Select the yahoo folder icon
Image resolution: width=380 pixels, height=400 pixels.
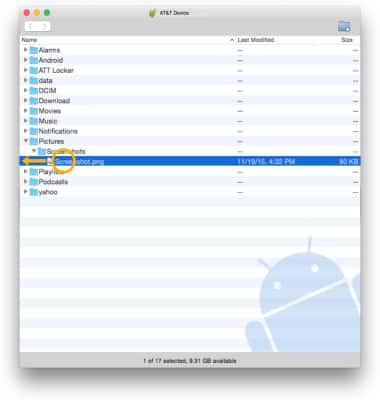(x=34, y=192)
